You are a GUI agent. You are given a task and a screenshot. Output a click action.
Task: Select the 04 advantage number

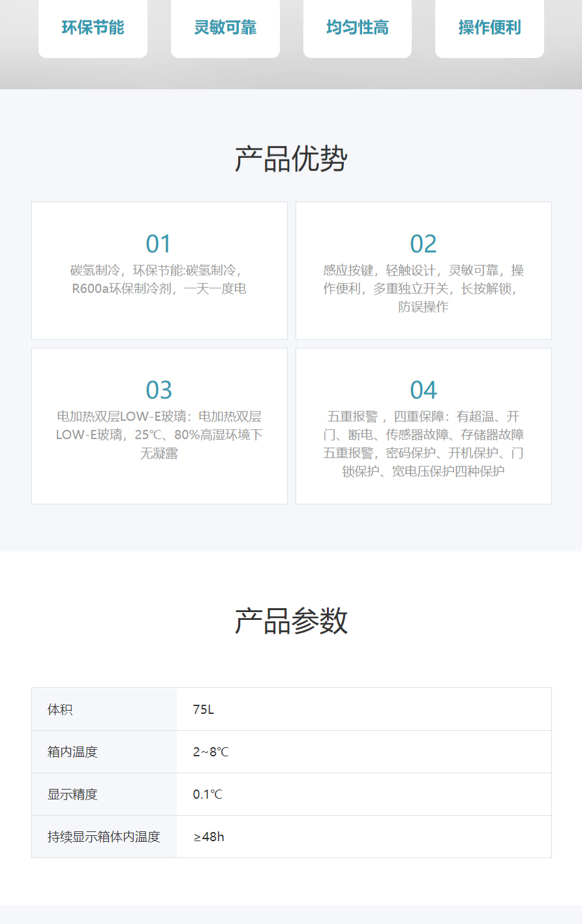423,390
